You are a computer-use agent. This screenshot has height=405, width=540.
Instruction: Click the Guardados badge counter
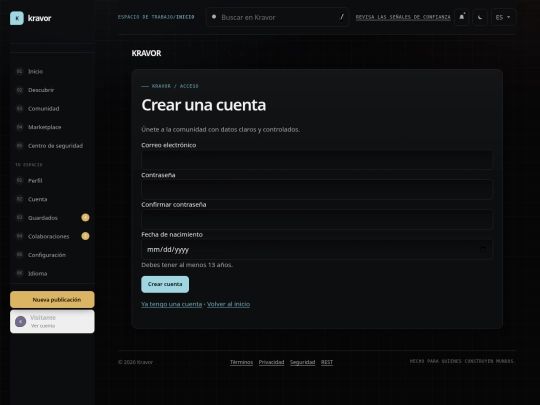click(x=85, y=218)
